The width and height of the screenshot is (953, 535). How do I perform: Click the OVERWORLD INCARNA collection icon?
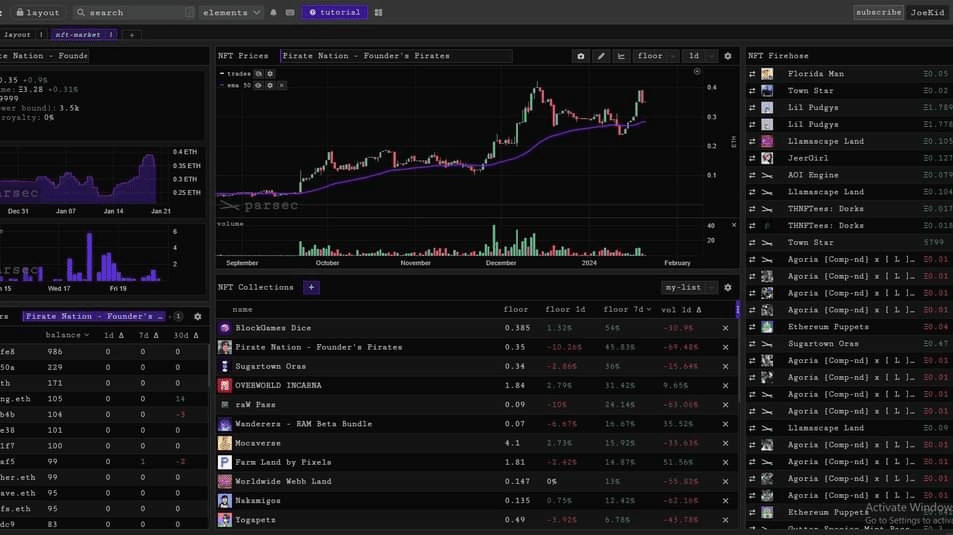tap(225, 385)
